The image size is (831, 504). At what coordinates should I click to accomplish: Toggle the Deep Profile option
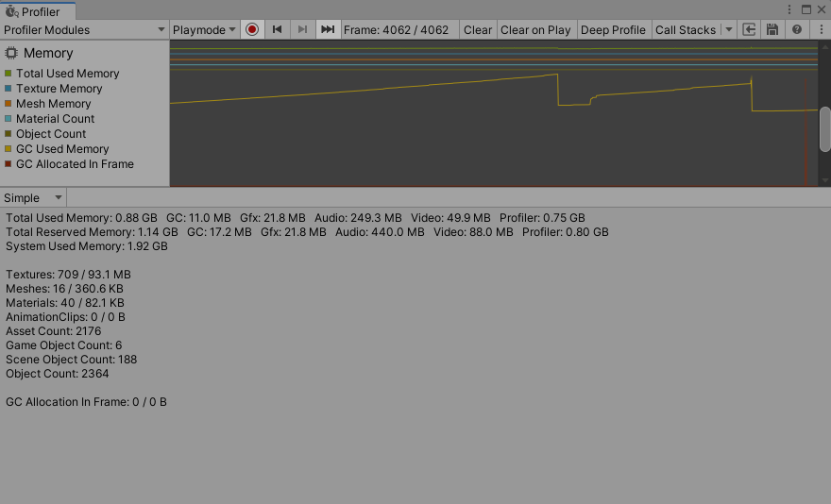(x=613, y=29)
